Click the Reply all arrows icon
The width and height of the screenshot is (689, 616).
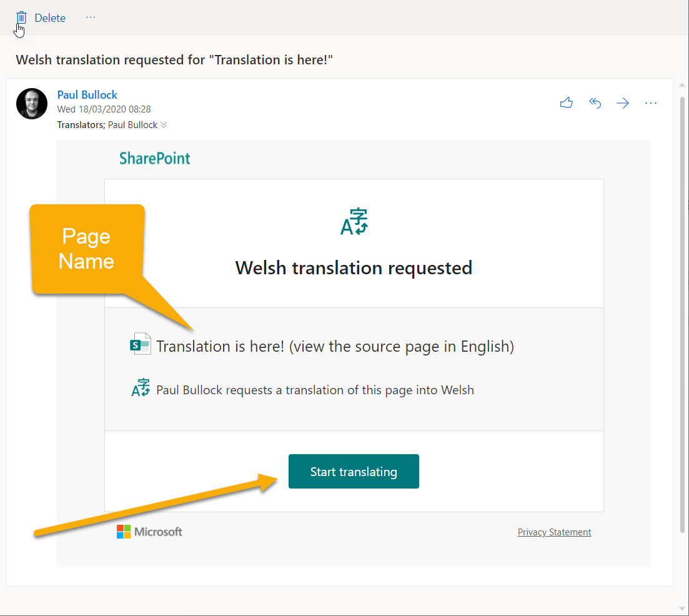[x=594, y=103]
